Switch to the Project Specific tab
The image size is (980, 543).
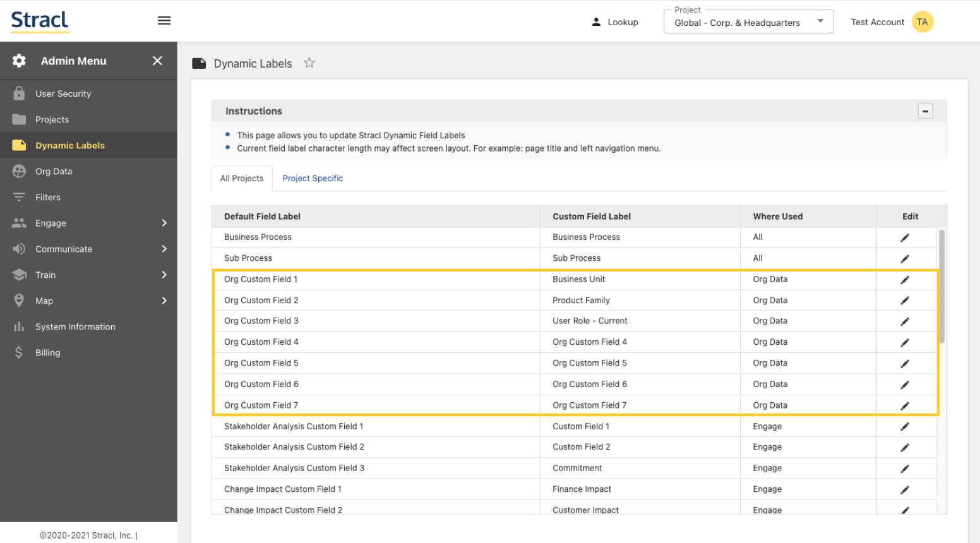(313, 178)
